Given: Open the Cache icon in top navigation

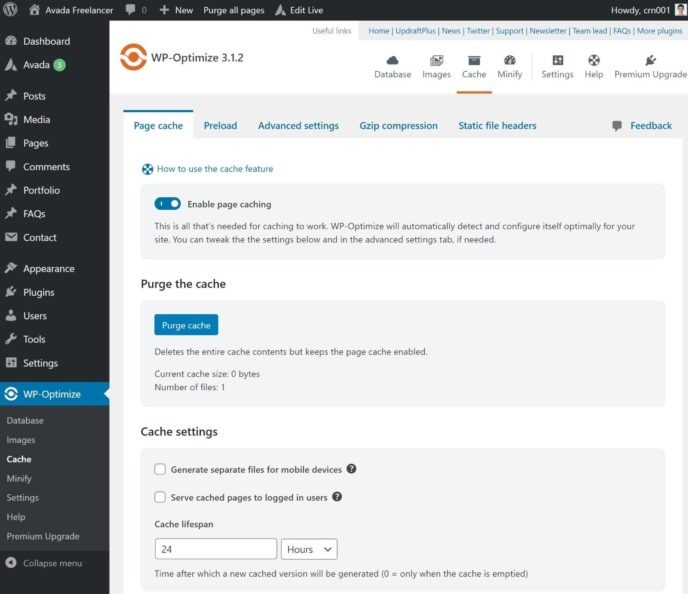Looking at the screenshot, I should tap(474, 60).
